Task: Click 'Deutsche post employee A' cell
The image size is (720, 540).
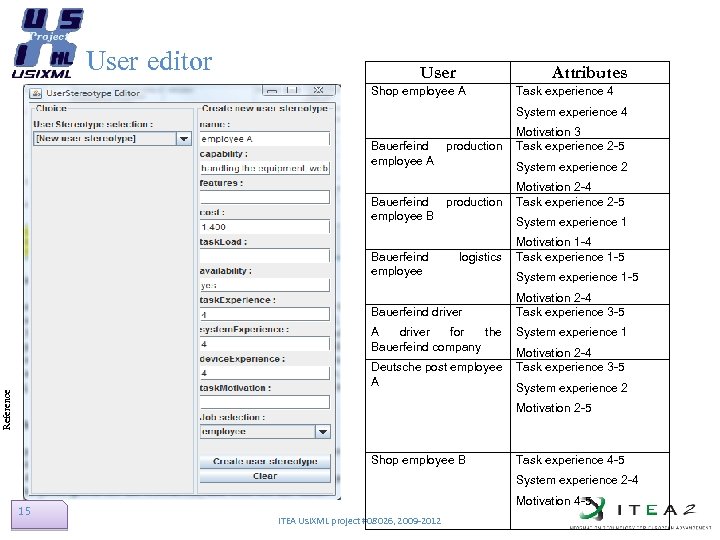Action: pos(438,406)
